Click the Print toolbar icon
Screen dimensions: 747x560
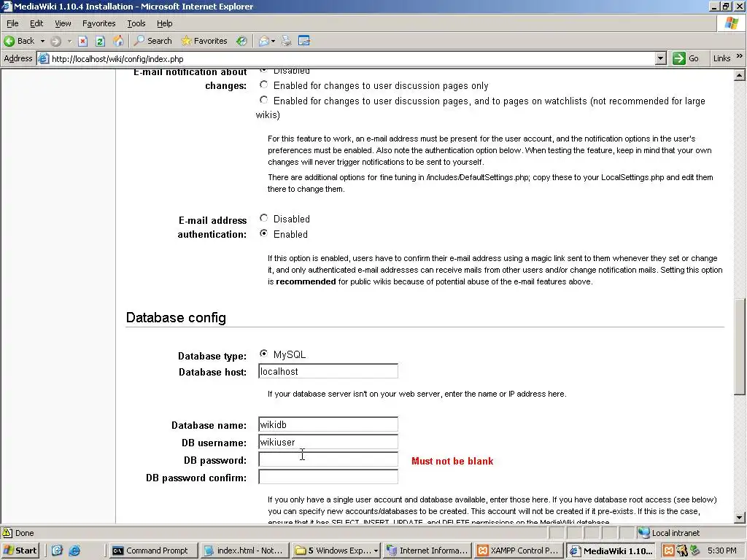(286, 41)
